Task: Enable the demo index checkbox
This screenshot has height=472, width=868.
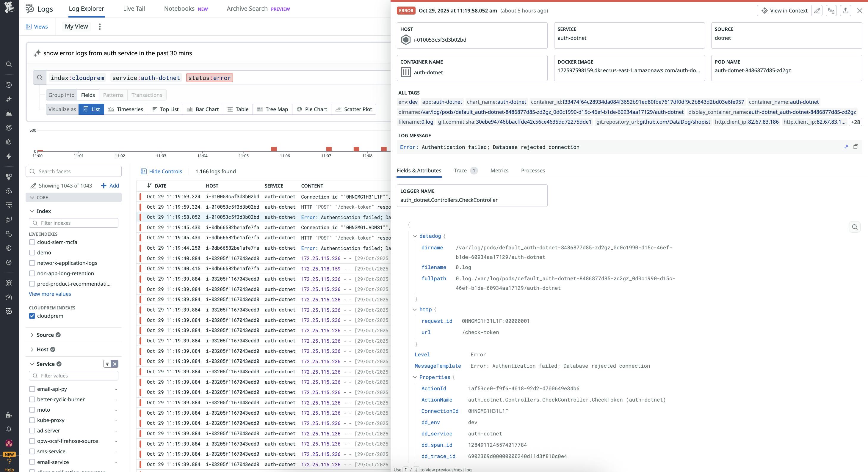Action: click(32, 253)
